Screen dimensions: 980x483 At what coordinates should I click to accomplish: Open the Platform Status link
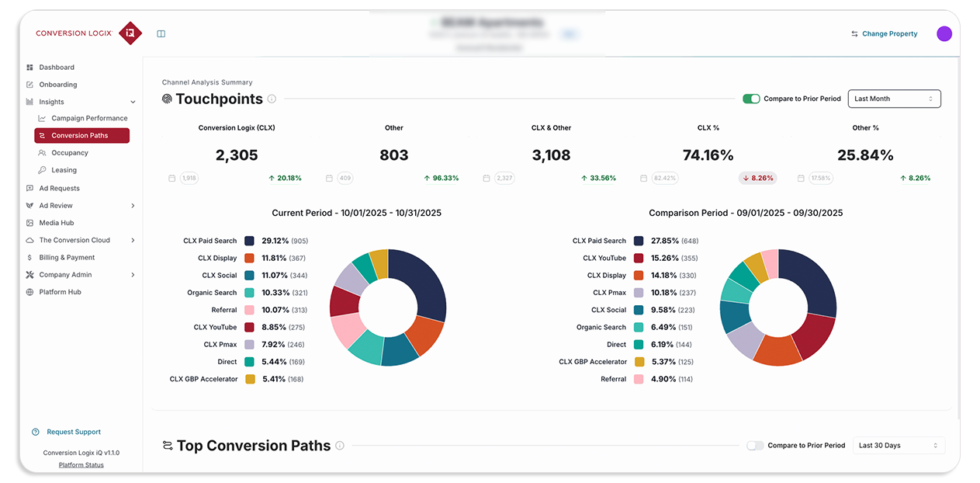click(x=81, y=464)
